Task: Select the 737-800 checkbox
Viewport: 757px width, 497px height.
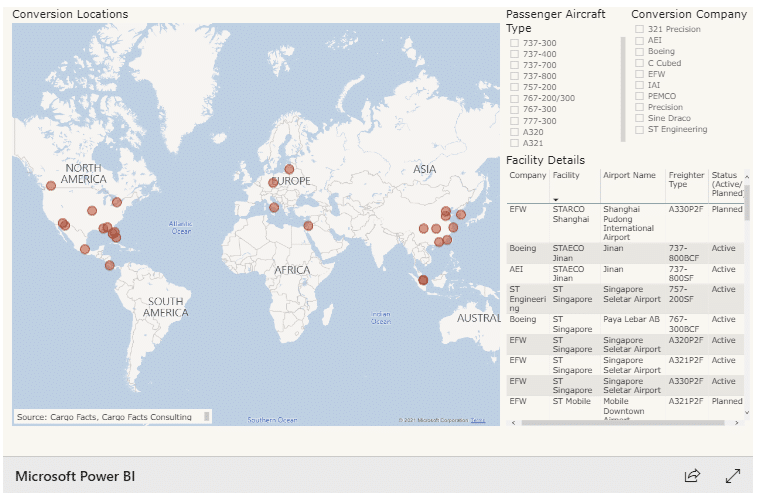Action: (514, 76)
